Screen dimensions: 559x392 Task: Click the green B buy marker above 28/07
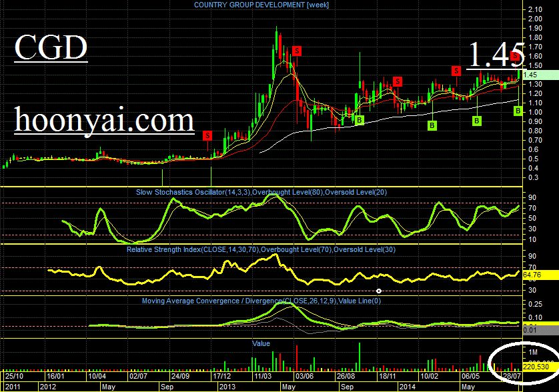coord(518,111)
